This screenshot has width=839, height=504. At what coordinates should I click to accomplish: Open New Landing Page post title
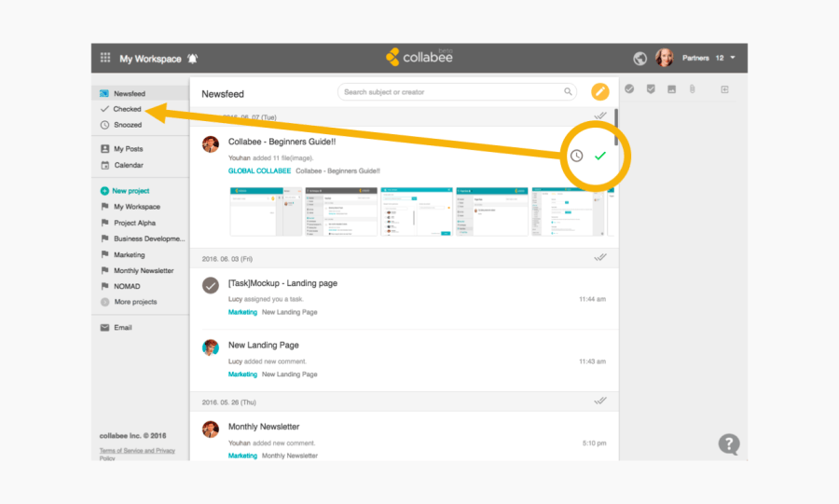pos(263,346)
